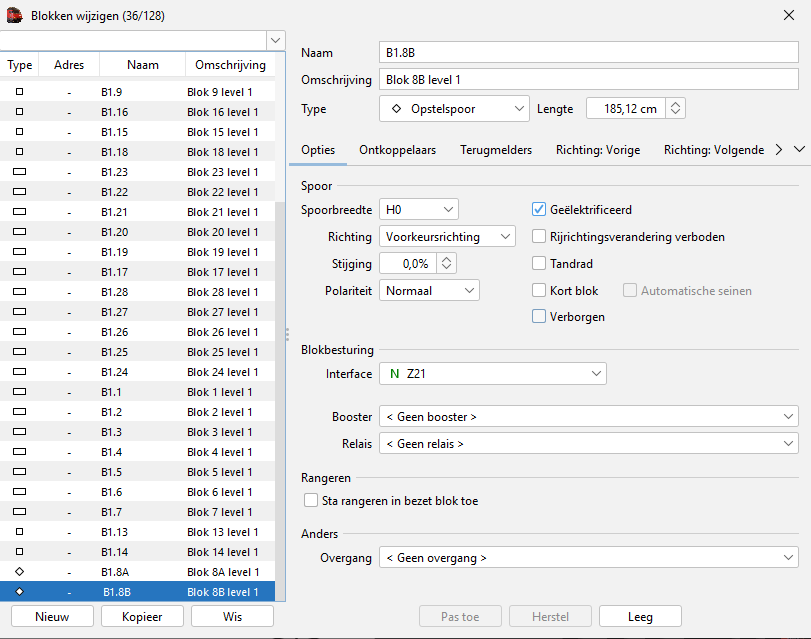Screen dimensions: 811x639
Task: Click the block type icon in row B1.15
Action: click(x=20, y=132)
